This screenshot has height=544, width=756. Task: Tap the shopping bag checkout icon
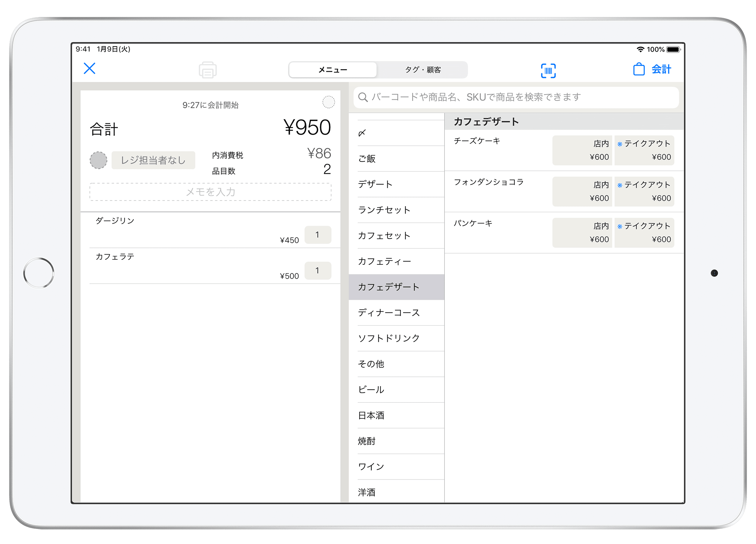639,69
